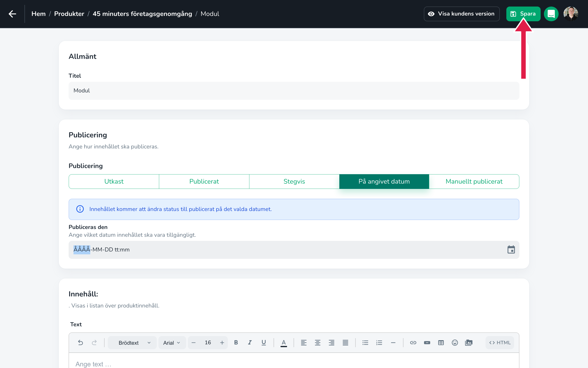
Task: Insert a horizontal divider line
Action: [393, 343]
